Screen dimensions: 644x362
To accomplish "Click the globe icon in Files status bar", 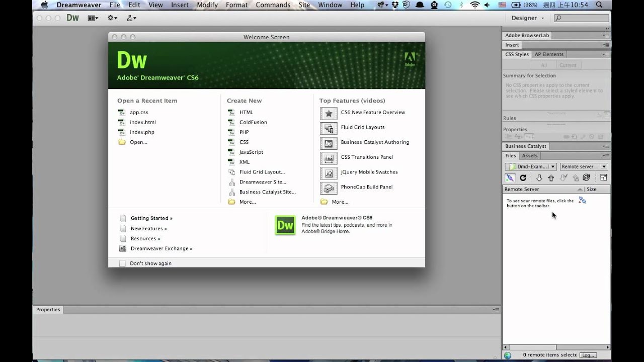I will tap(508, 355).
